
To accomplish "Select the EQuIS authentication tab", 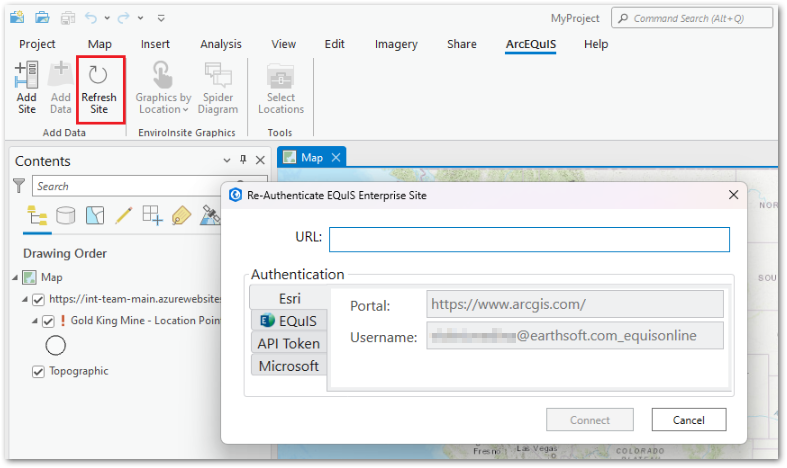I will [x=289, y=321].
